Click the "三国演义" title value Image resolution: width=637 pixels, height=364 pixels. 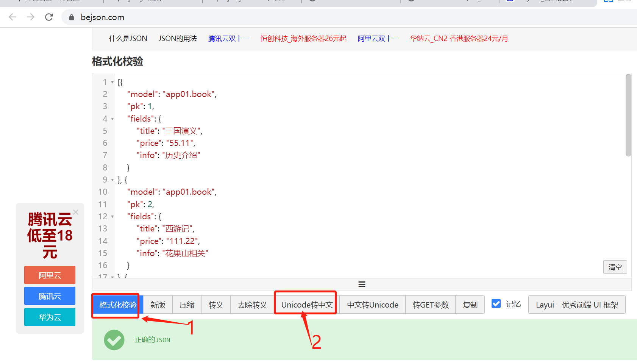[x=181, y=131]
